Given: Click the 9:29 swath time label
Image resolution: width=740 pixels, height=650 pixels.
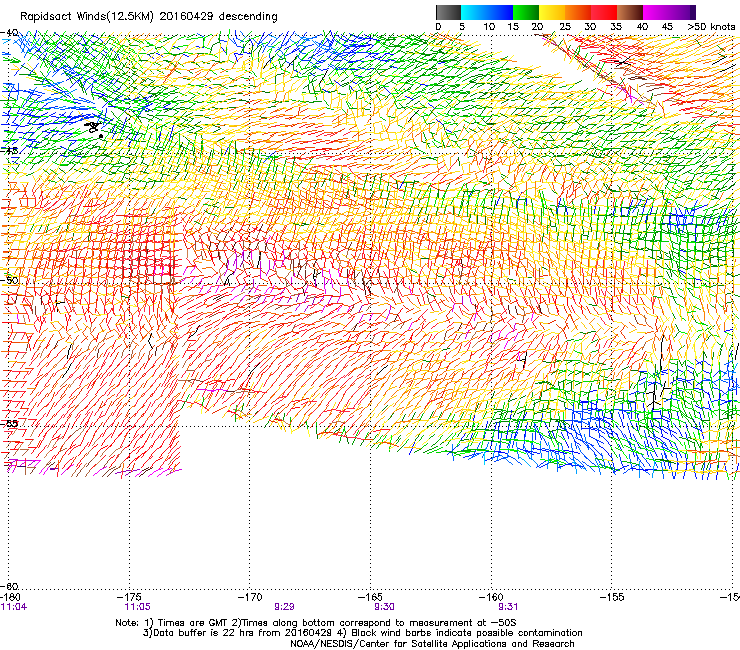Looking at the screenshot, I should 285,607.
